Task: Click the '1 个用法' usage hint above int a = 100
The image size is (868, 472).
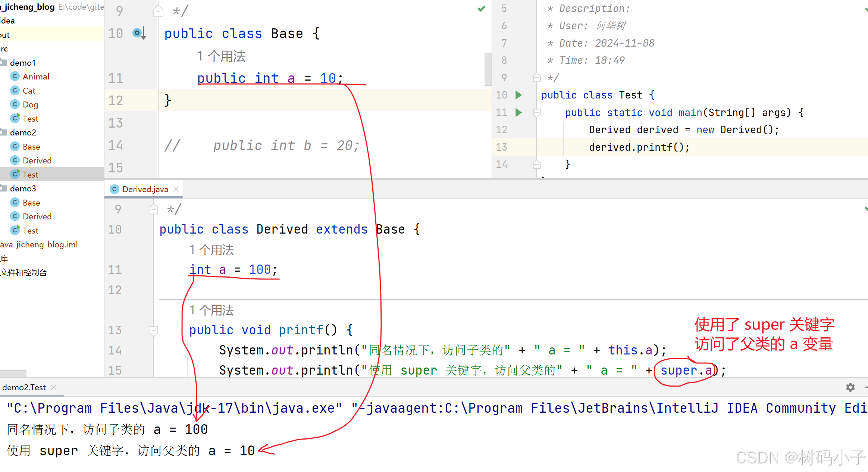Action: coord(211,250)
